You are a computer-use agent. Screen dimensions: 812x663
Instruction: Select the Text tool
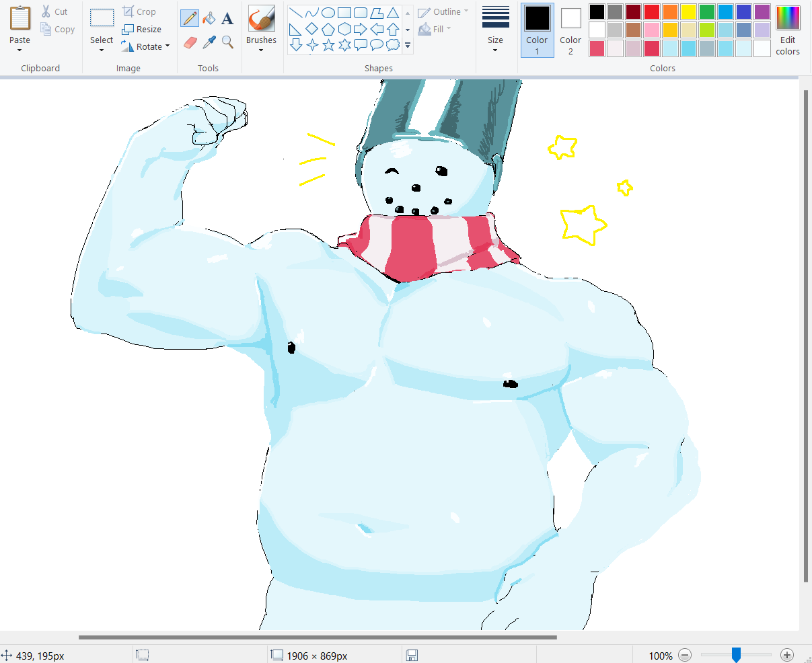click(227, 18)
